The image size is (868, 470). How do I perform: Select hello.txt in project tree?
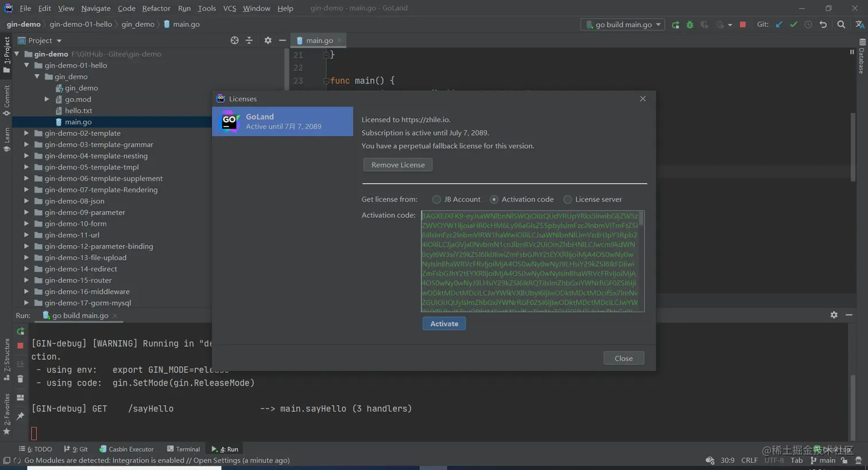point(78,111)
